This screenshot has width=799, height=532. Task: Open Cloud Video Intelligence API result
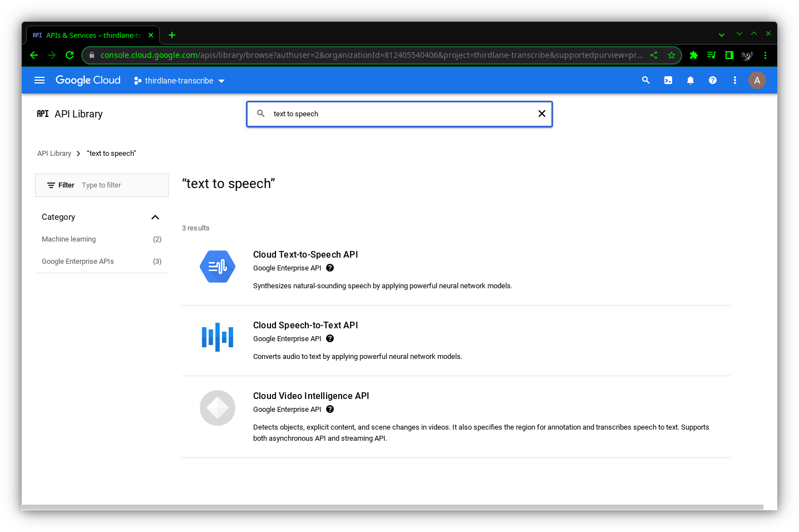click(311, 396)
